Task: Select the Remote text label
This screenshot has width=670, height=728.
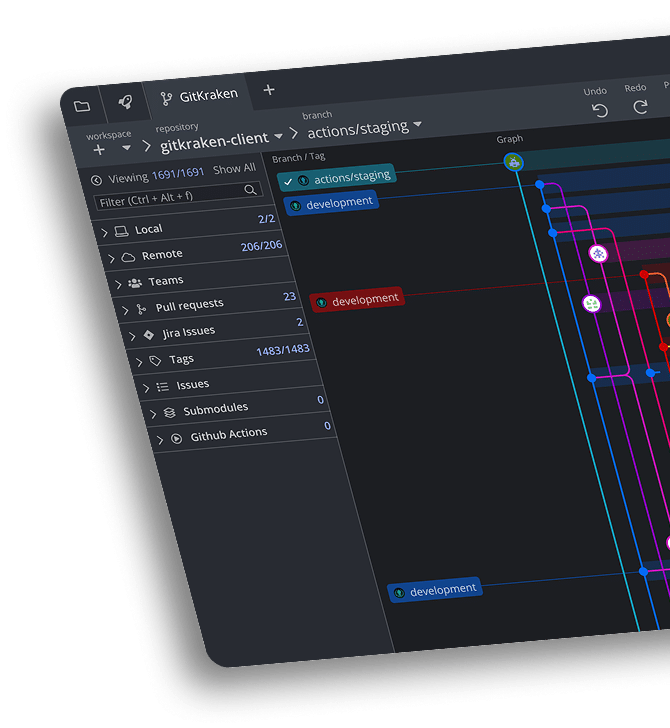Action: [162, 255]
